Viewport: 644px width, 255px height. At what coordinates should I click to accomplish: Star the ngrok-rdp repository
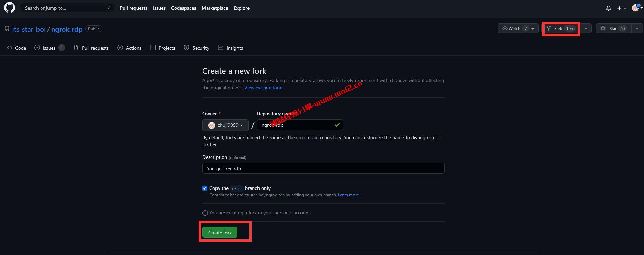[613, 29]
